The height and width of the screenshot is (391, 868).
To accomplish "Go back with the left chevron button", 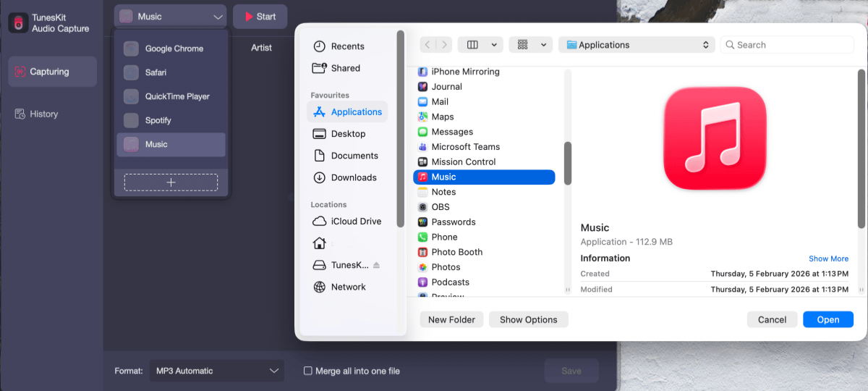I will tap(428, 45).
